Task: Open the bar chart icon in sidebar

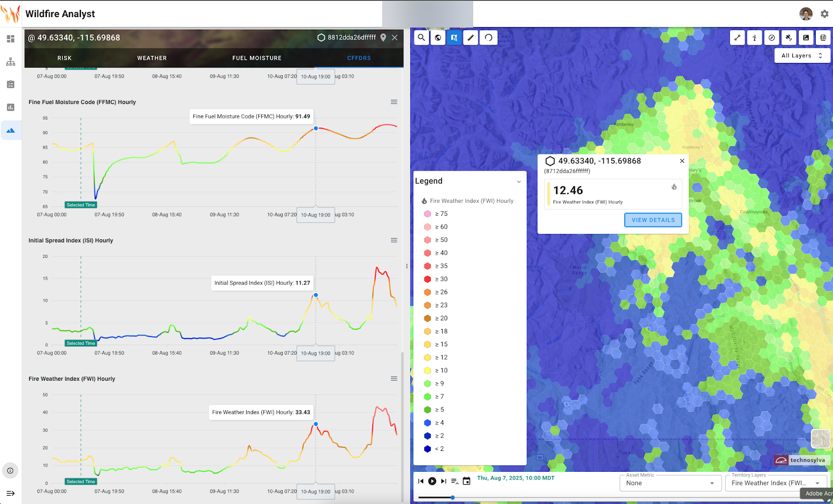Action: pyautogui.click(x=10, y=107)
